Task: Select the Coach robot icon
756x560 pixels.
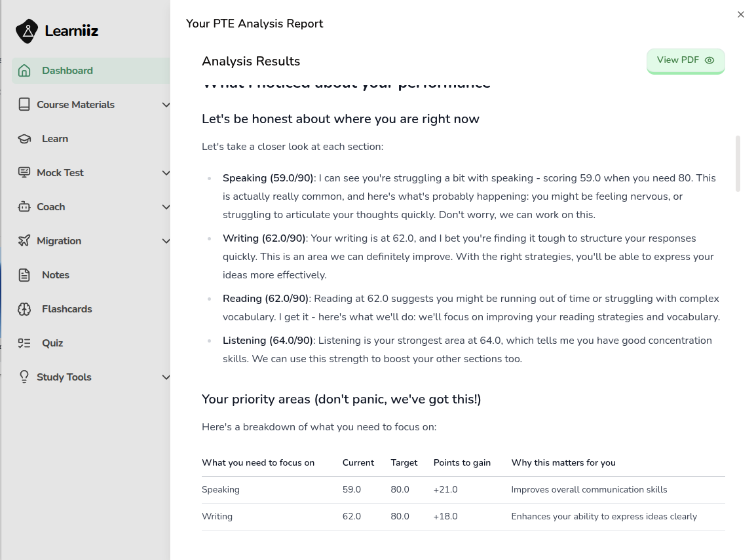Action: coord(24,206)
